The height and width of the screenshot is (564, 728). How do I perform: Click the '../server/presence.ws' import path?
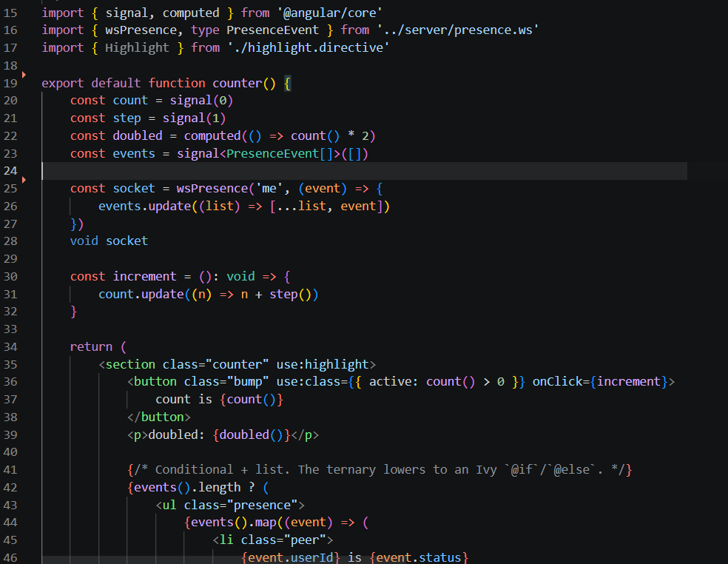pyautogui.click(x=458, y=30)
